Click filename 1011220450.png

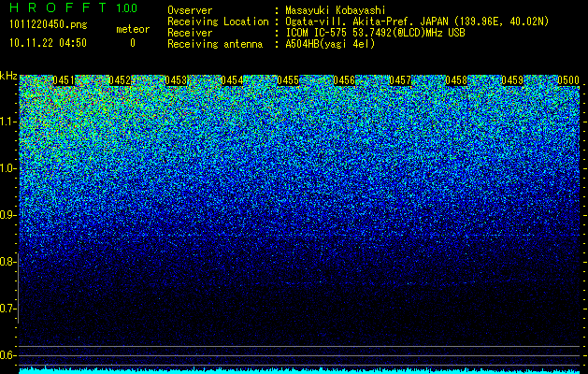[x=49, y=25]
